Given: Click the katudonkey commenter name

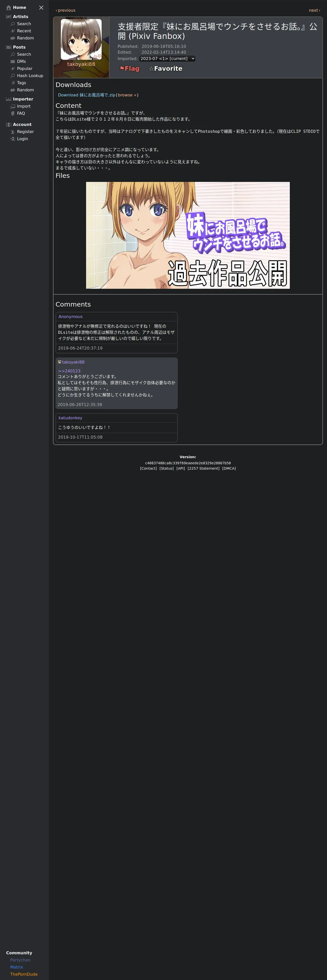Looking at the screenshot, I should [x=71, y=418].
